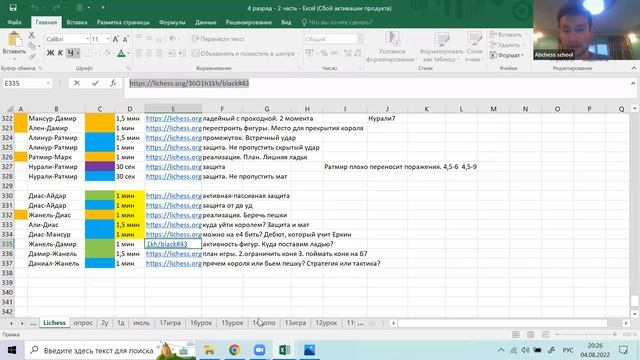Viewport: 640px width, 360px height.
Task: Click the Save icon in quick access toolbar
Action: pyautogui.click(x=13, y=8)
